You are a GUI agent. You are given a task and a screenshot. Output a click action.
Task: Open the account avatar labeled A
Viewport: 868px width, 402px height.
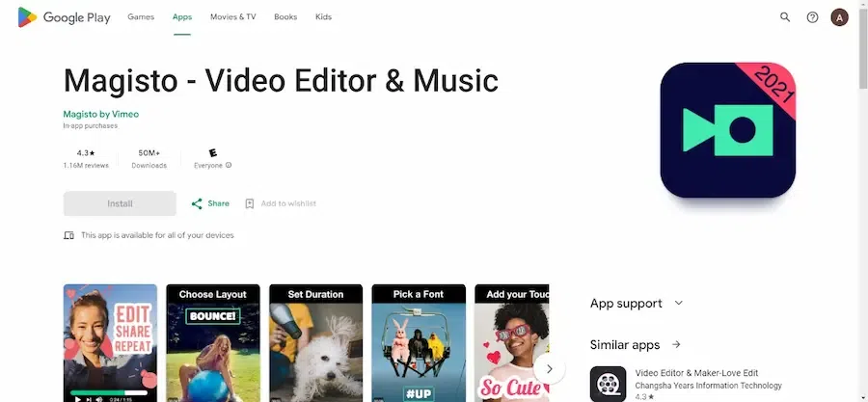tap(839, 17)
